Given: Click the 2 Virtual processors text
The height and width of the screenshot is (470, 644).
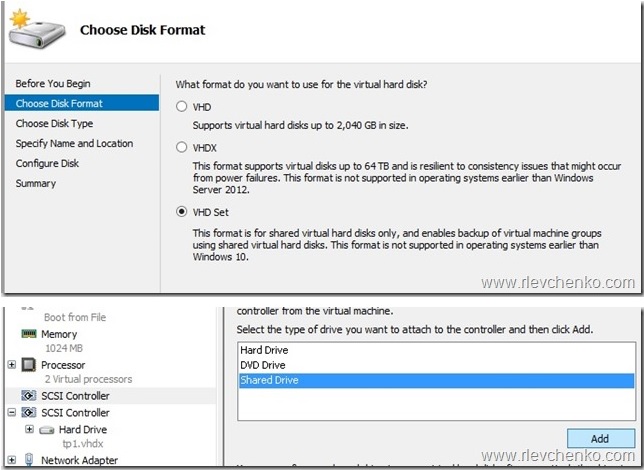Looking at the screenshot, I should 89,379.
